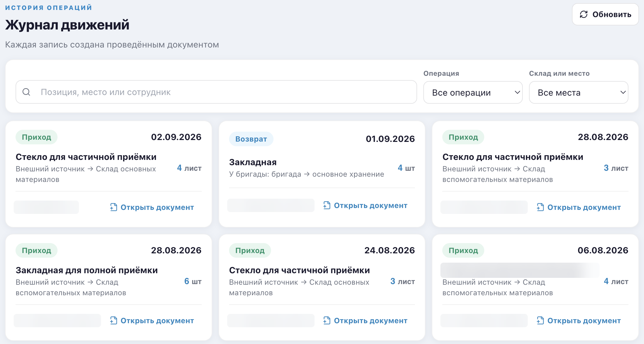Click Обновить to refresh the journal
The height and width of the screenshot is (344, 644).
[605, 14]
